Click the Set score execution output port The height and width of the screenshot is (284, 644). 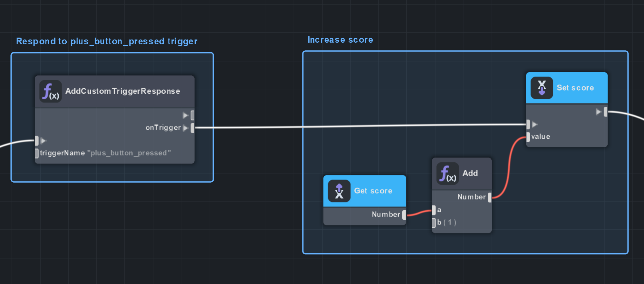point(605,112)
